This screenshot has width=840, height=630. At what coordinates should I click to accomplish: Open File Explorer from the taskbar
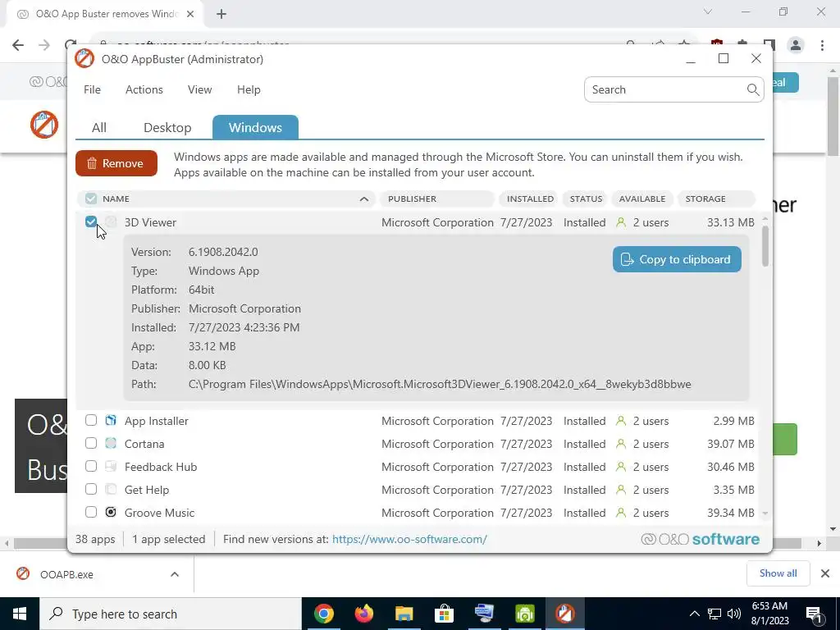404,614
